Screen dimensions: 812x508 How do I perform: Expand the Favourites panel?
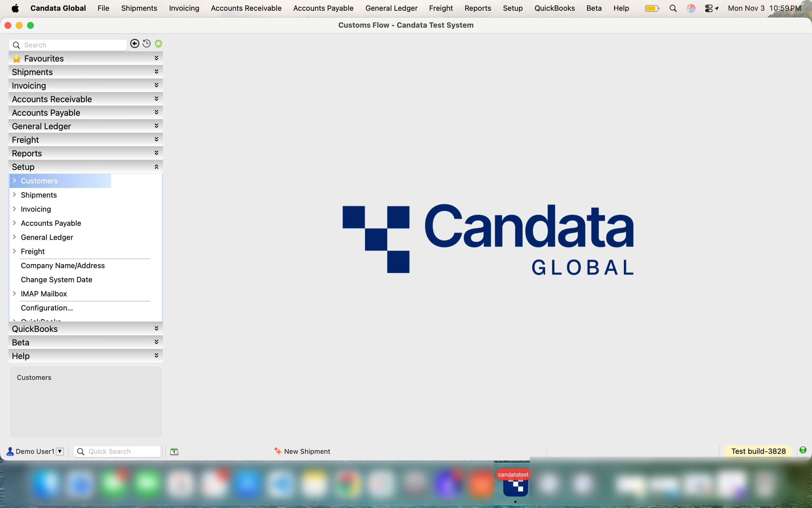click(156, 58)
